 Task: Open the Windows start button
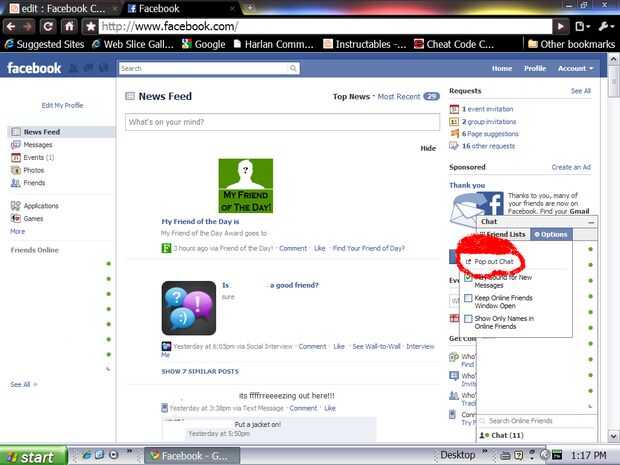[x=33, y=456]
